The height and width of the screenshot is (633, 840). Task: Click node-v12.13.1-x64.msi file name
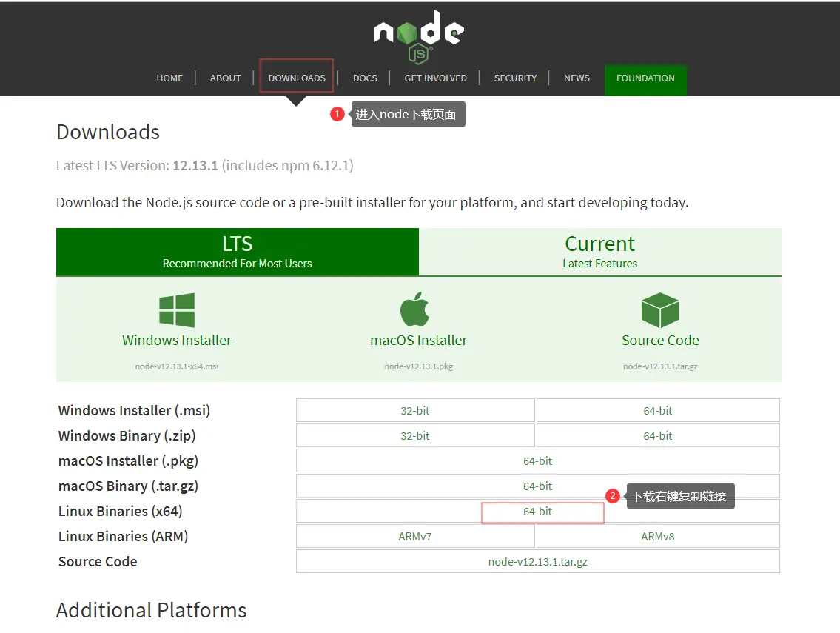[x=177, y=366]
